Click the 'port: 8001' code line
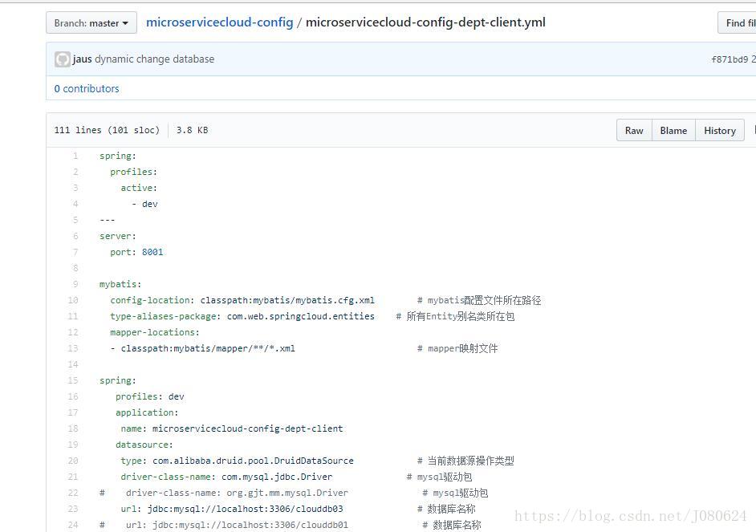756x532 pixels. (136, 252)
